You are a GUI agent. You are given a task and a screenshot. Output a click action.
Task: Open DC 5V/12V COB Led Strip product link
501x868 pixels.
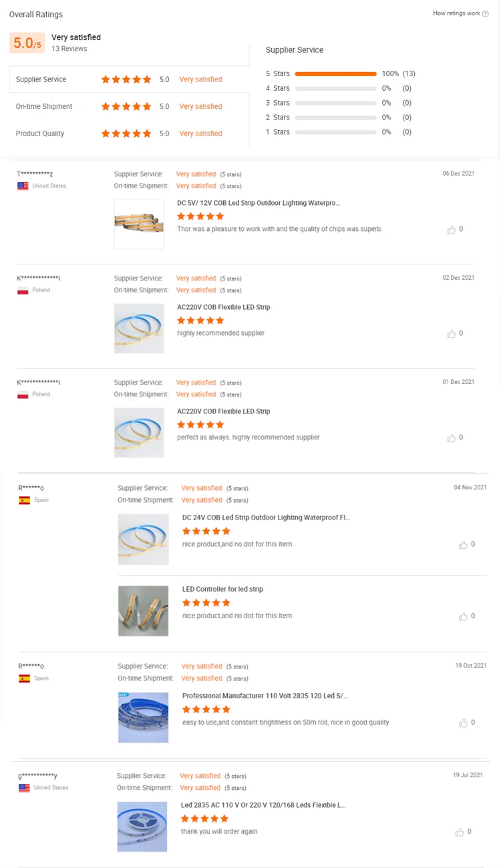pyautogui.click(x=259, y=203)
